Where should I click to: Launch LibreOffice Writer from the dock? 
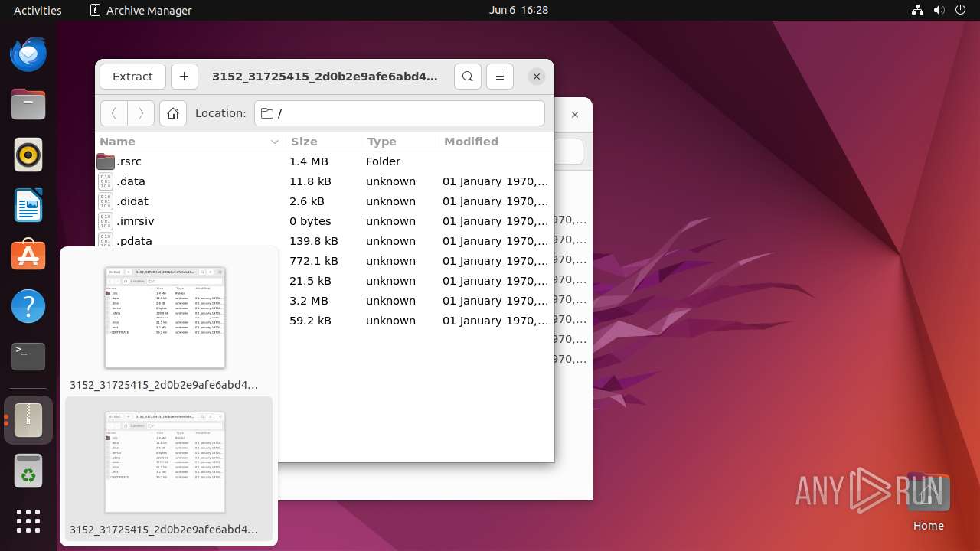(28, 206)
